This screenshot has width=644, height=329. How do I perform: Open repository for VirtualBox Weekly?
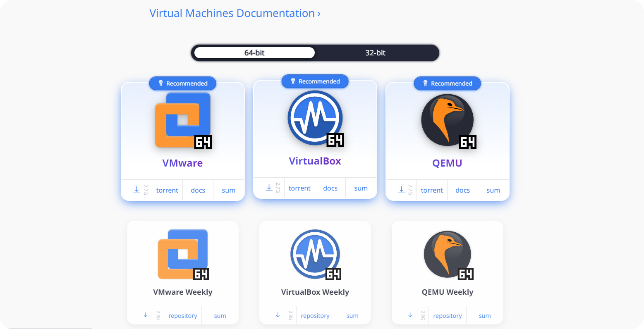(x=315, y=316)
